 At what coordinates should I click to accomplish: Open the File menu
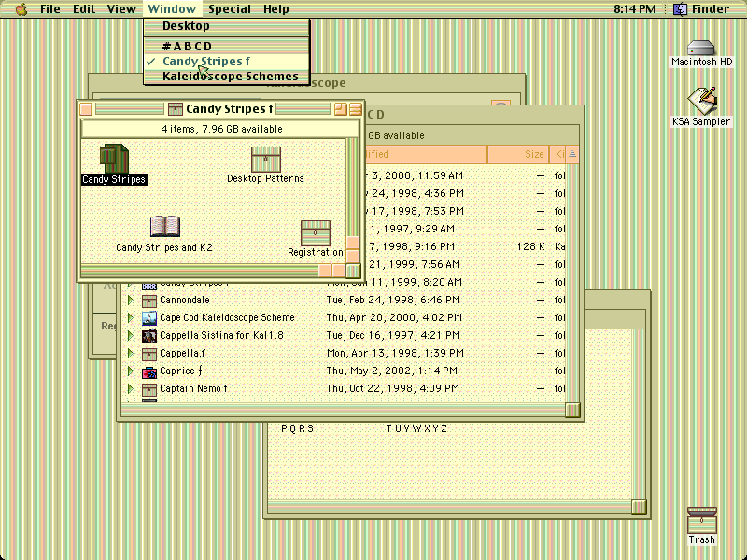[x=50, y=9]
